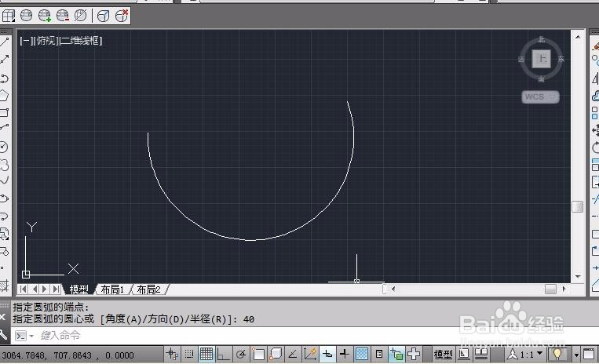Viewport: 599px width, 364px height.
Task: Click the globe icon with green plus
Action: [44, 16]
